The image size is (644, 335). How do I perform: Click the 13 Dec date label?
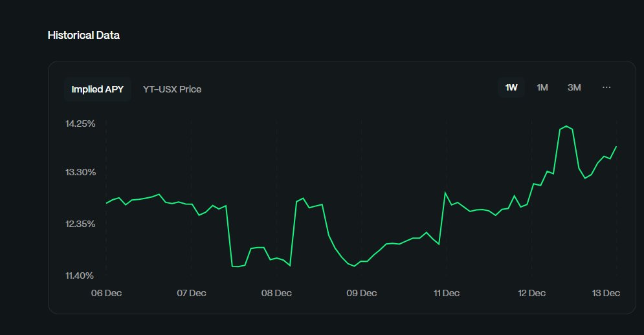pyautogui.click(x=606, y=293)
